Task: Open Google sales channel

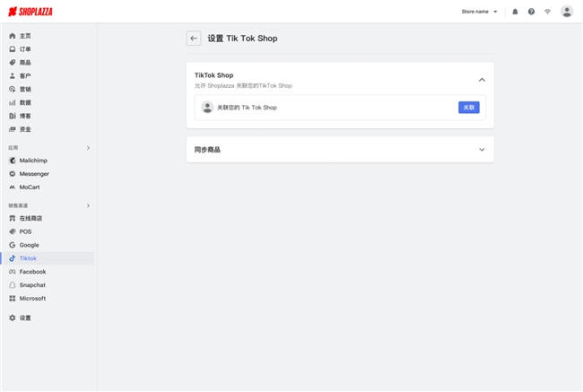Action: 29,245
